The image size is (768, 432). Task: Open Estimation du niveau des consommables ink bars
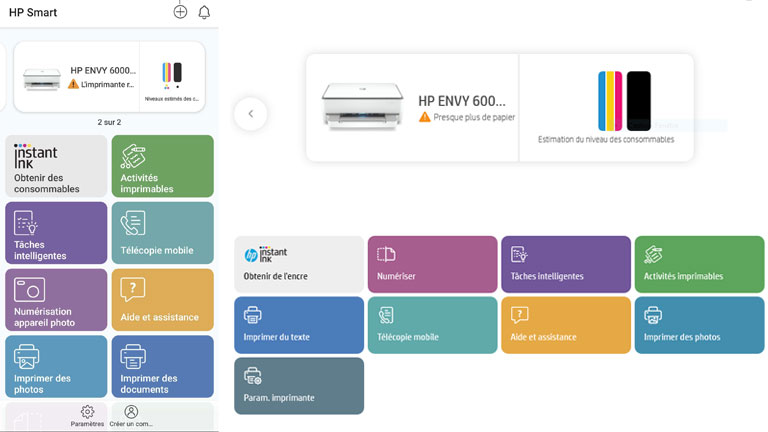[x=624, y=101]
